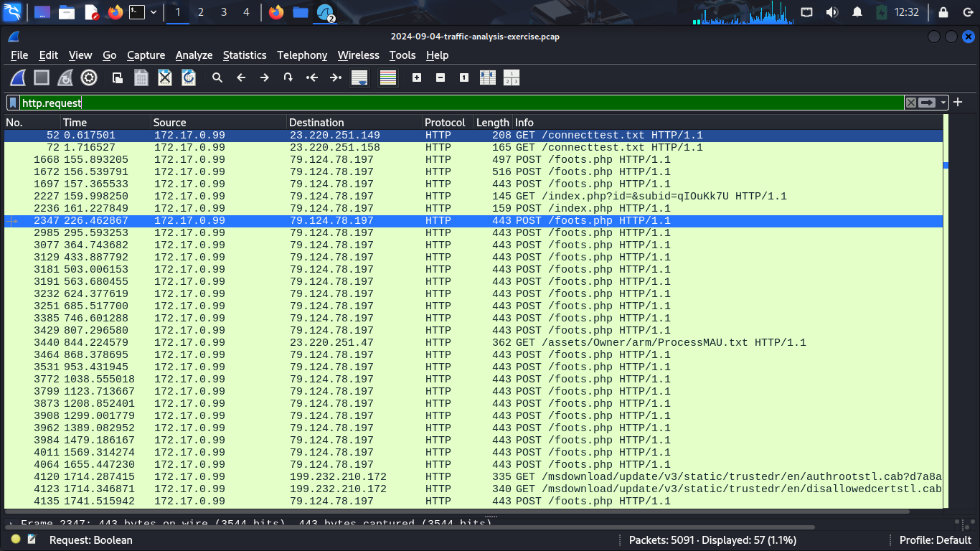Toggle packet colorization rules button
This screenshot has height=551, width=980.
point(388,77)
